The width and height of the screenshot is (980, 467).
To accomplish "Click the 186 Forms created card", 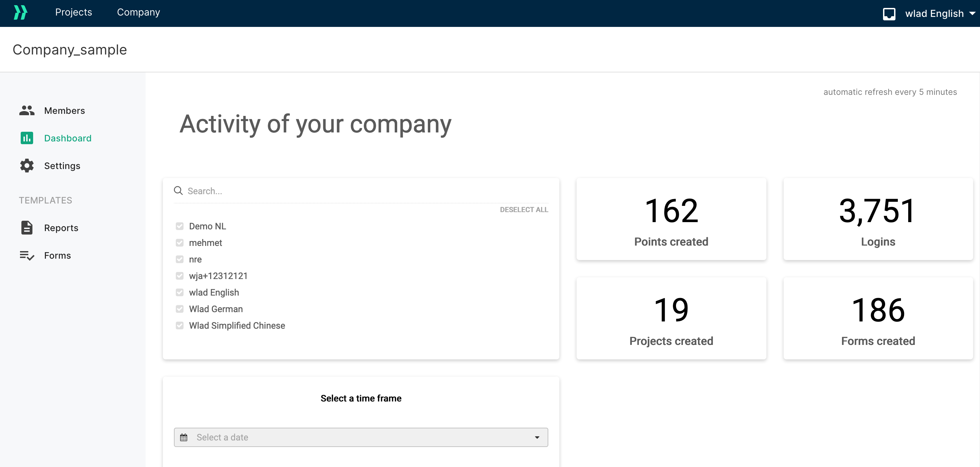I will pyautogui.click(x=878, y=318).
